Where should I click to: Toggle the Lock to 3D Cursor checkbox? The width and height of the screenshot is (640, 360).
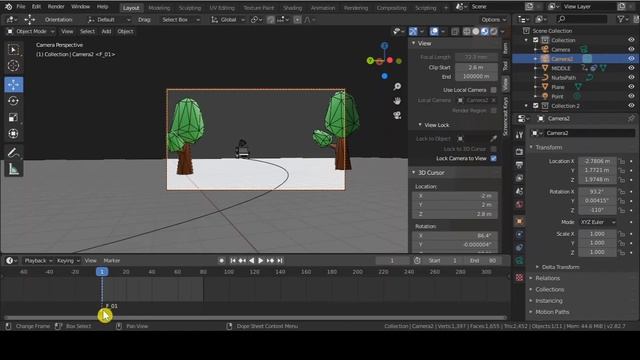[x=493, y=149]
